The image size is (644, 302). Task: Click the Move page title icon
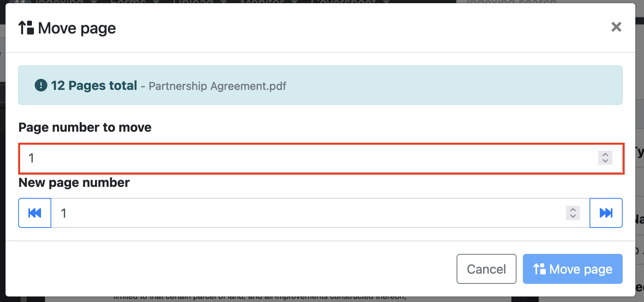tap(26, 28)
